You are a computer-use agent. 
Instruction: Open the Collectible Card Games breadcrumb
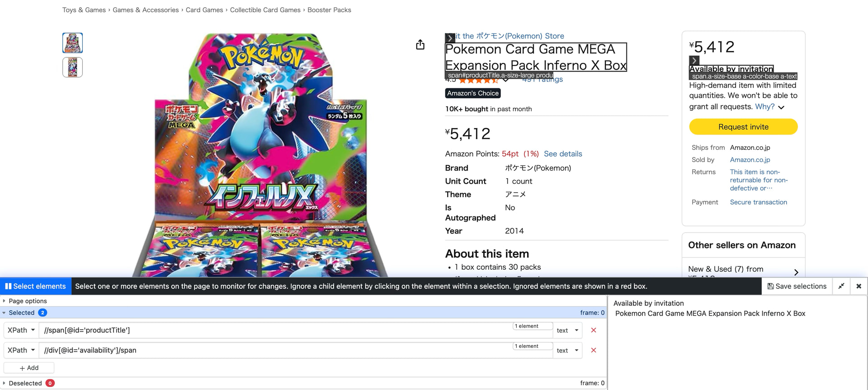click(x=265, y=10)
